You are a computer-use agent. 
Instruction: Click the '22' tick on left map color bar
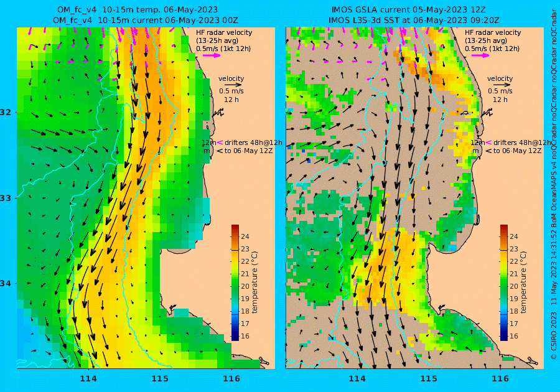coord(245,261)
